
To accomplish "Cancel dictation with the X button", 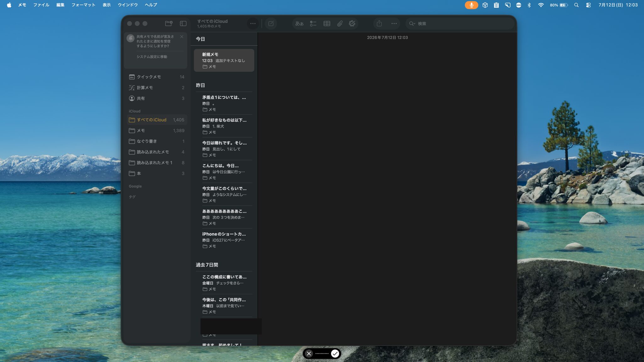I will (309, 354).
